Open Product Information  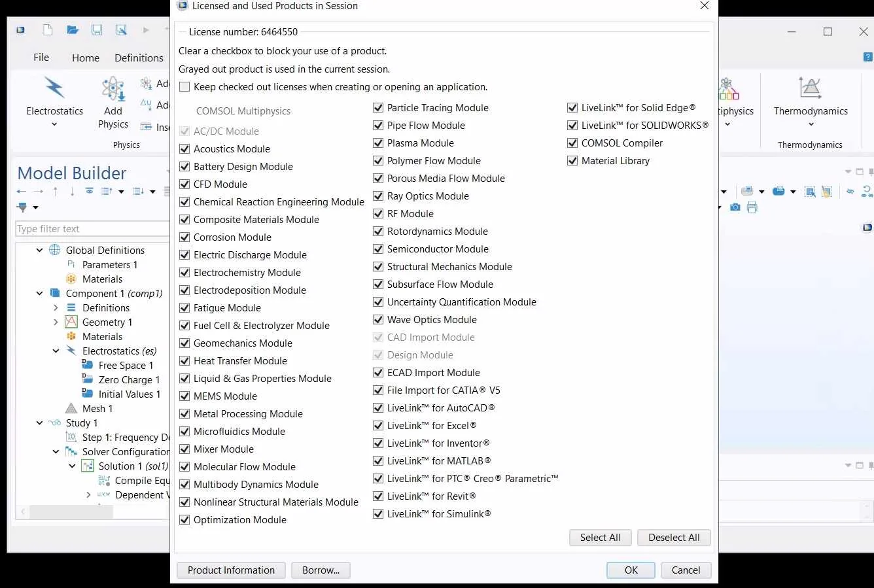tap(231, 570)
